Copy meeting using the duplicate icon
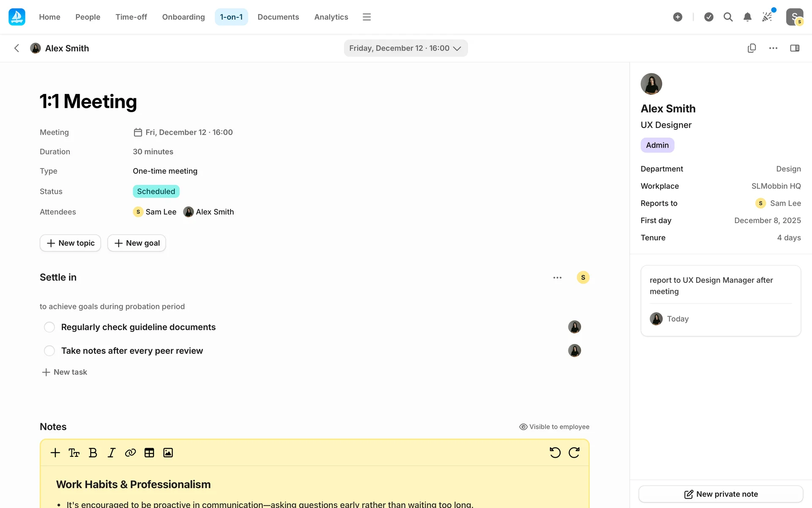The width and height of the screenshot is (812, 508). (x=752, y=48)
